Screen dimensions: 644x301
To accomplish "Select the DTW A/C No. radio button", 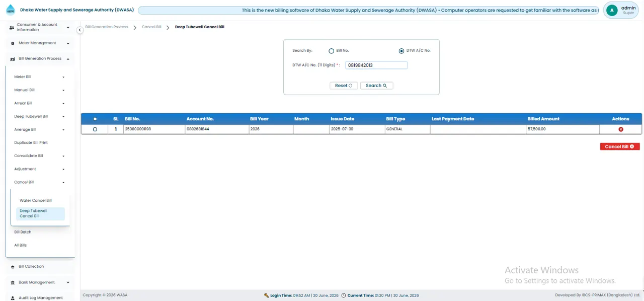I will 401,51.
